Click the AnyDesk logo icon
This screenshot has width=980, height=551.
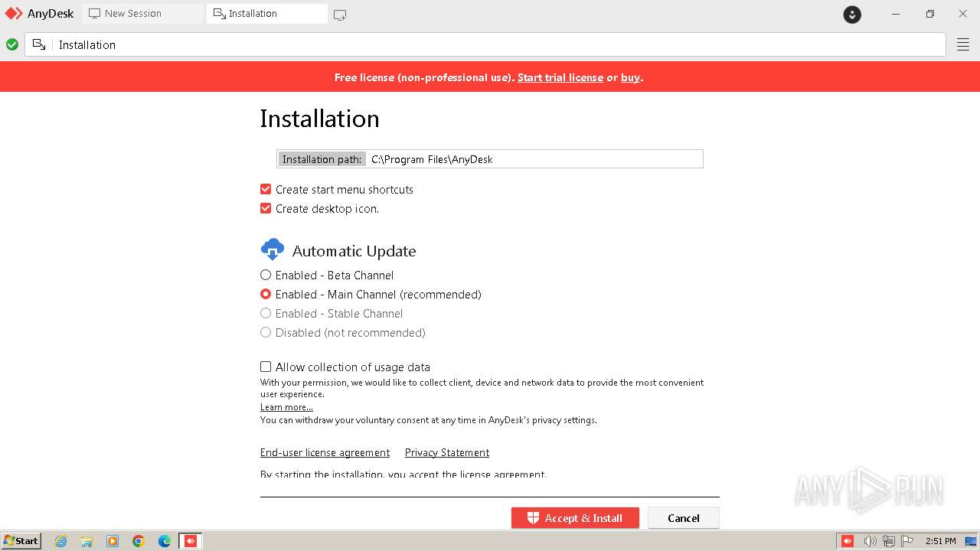14,14
